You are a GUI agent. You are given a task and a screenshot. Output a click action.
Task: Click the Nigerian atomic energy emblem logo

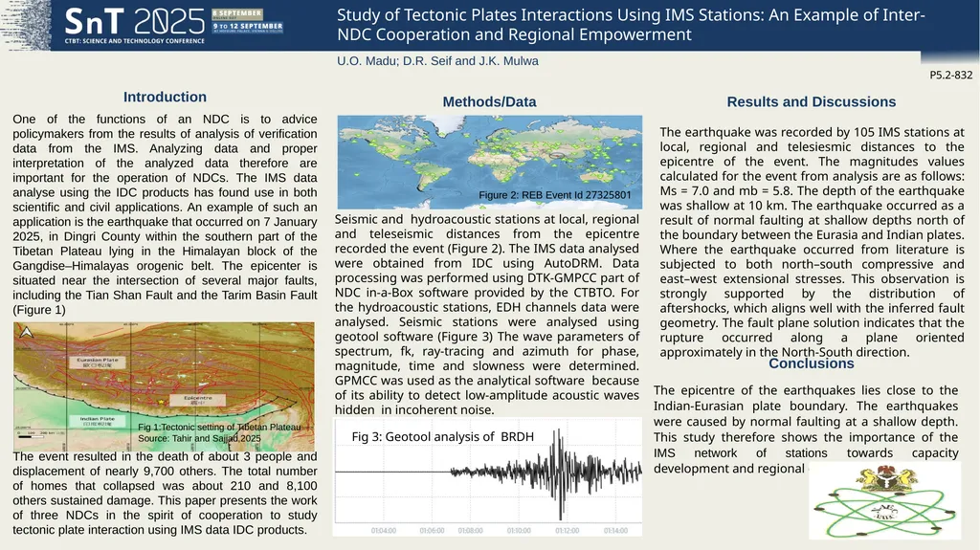[x=884, y=500]
